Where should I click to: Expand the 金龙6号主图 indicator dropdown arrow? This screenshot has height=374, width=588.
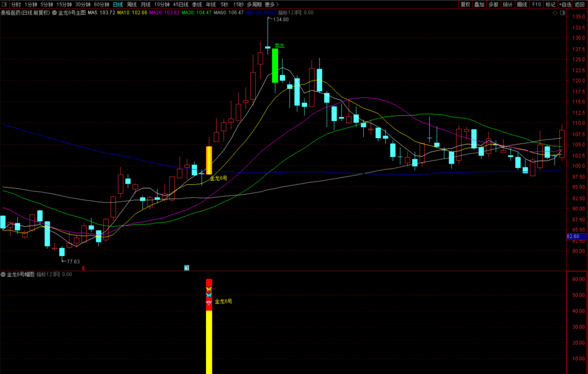coord(54,13)
